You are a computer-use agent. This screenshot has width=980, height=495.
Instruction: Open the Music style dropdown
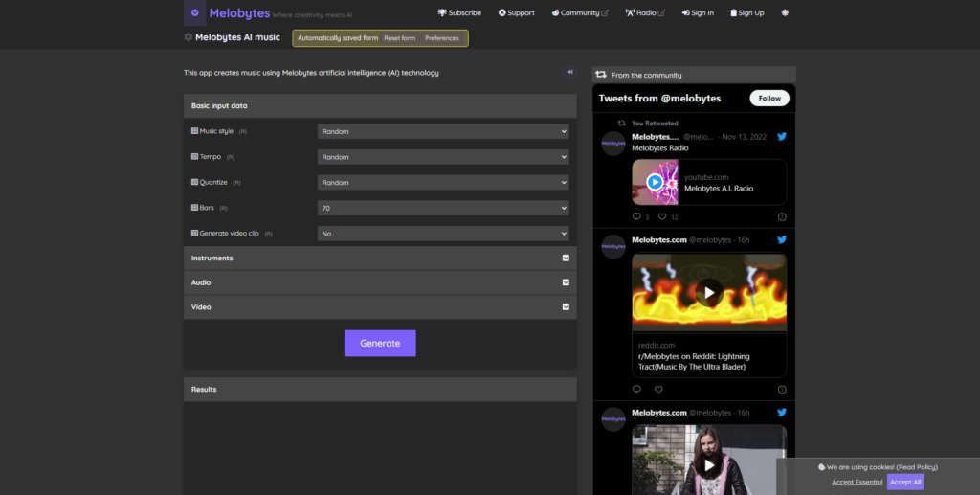tap(443, 131)
